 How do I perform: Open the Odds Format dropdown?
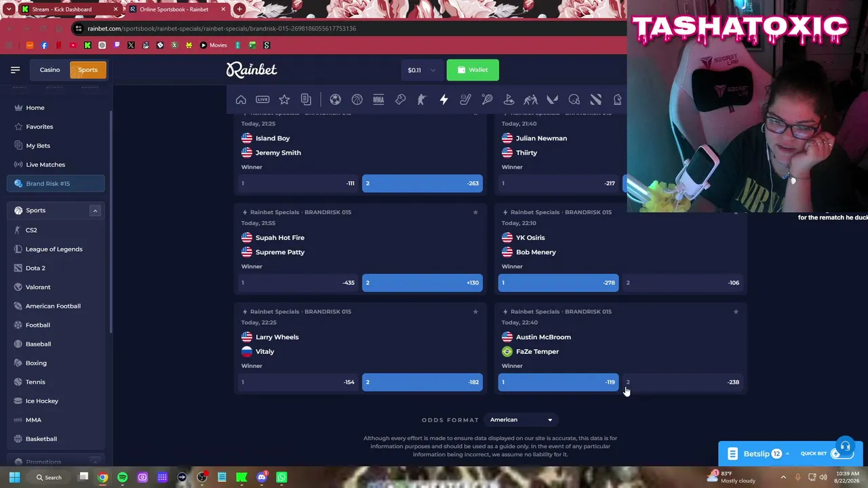(x=521, y=420)
